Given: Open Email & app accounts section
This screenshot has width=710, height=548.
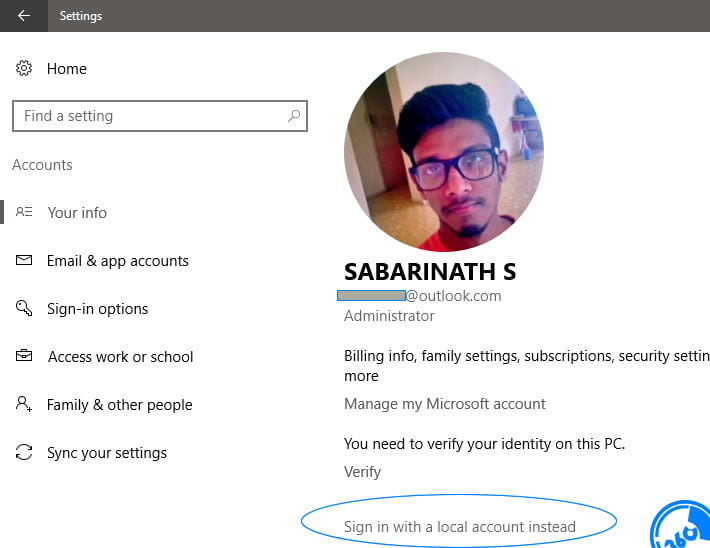Looking at the screenshot, I should click(x=118, y=260).
